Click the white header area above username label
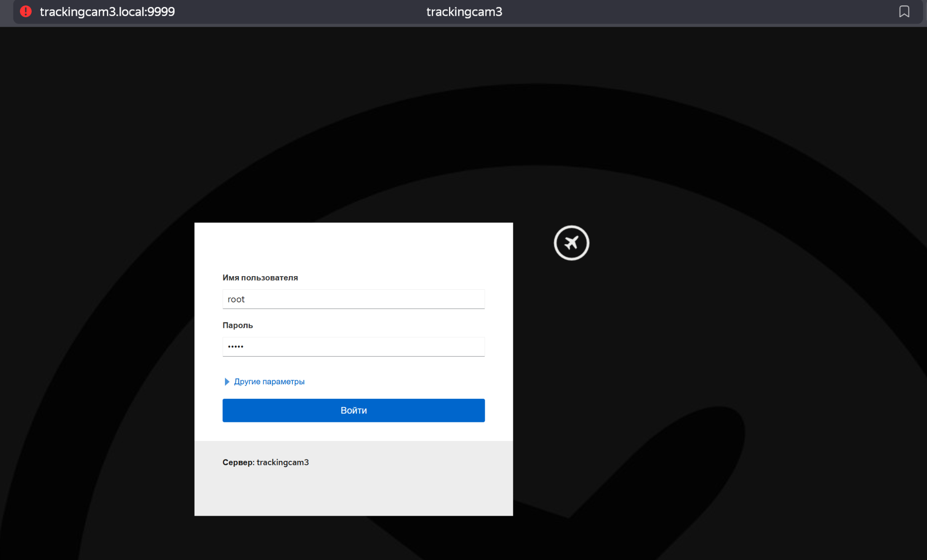Screen dimensions: 927x560 point(353,247)
